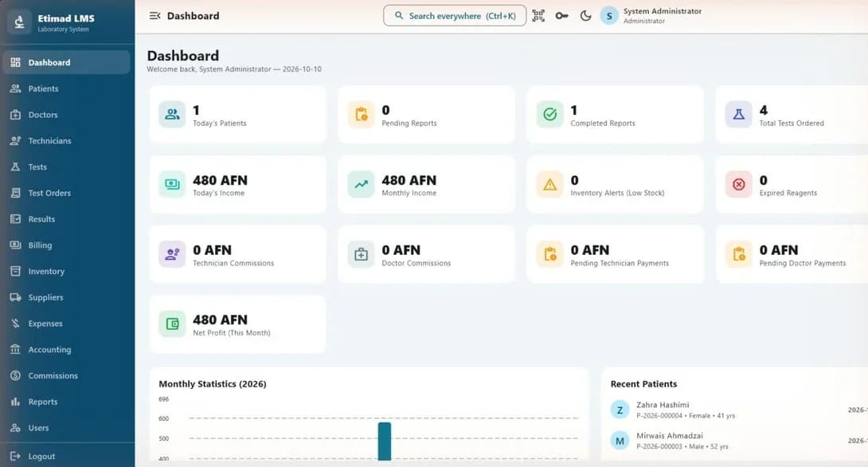Click the Pending Technician Payments icon
This screenshot has width=868, height=467.
point(549,254)
